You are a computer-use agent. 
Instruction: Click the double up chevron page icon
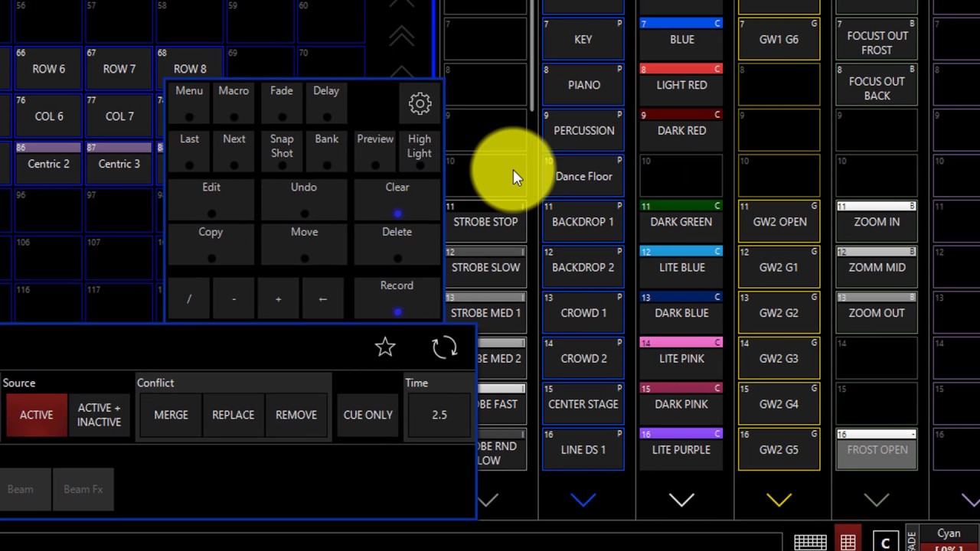402,36
